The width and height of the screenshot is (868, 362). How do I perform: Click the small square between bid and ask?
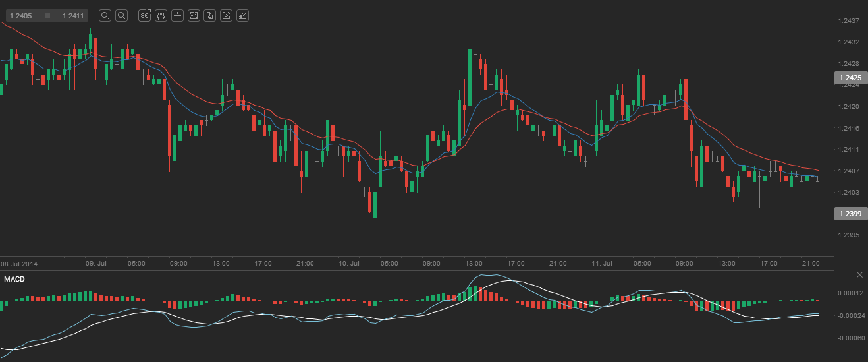[x=47, y=15]
